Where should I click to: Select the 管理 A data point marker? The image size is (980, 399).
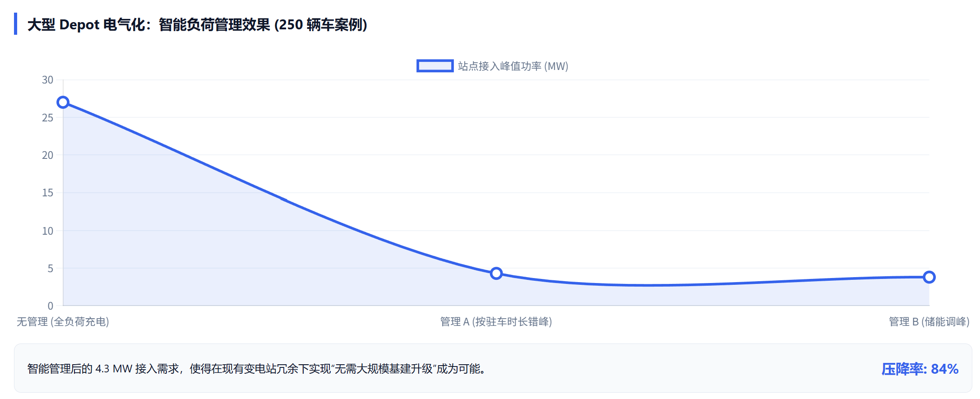coord(496,273)
